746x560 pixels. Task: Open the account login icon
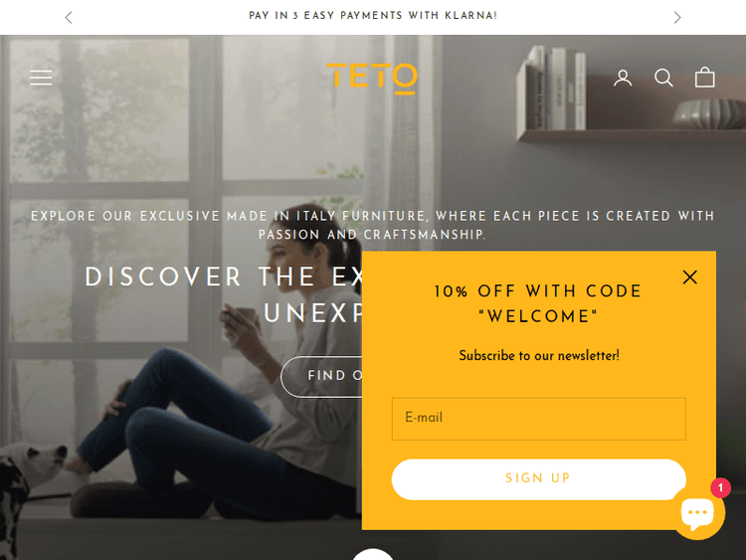click(623, 78)
